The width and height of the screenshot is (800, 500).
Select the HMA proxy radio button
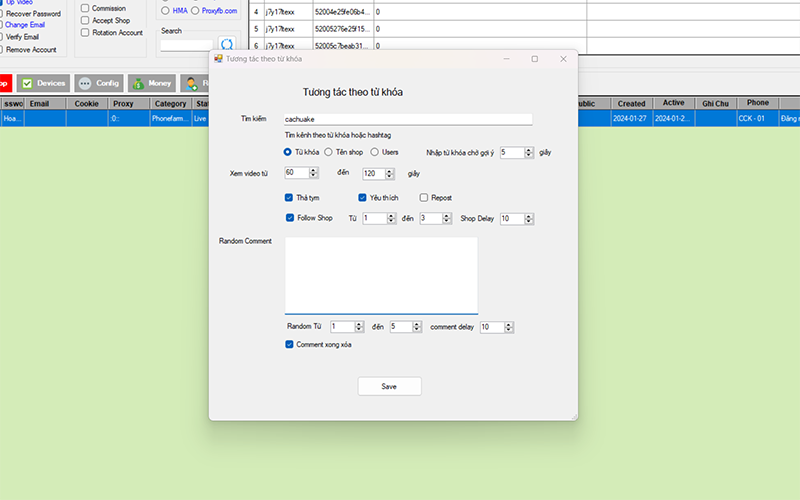pyautogui.click(x=165, y=10)
